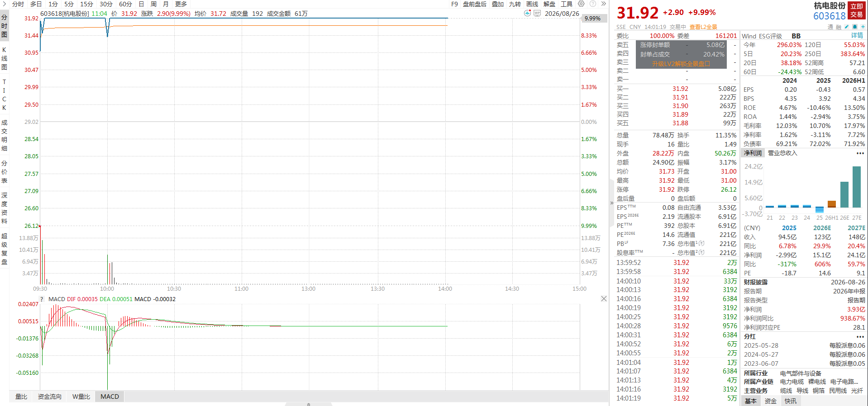This screenshot has height=406, width=868.
Task: Set price alert with bell icon
Action: pos(855,27)
